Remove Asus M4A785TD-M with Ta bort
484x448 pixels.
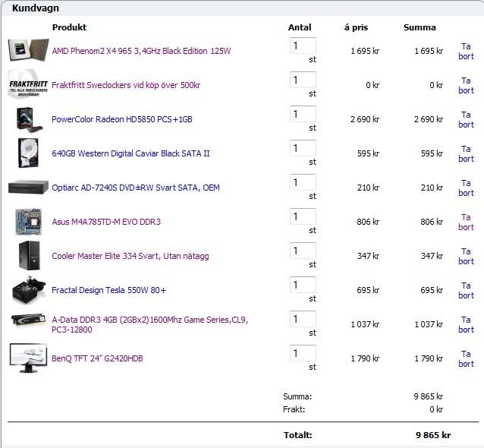point(466,222)
